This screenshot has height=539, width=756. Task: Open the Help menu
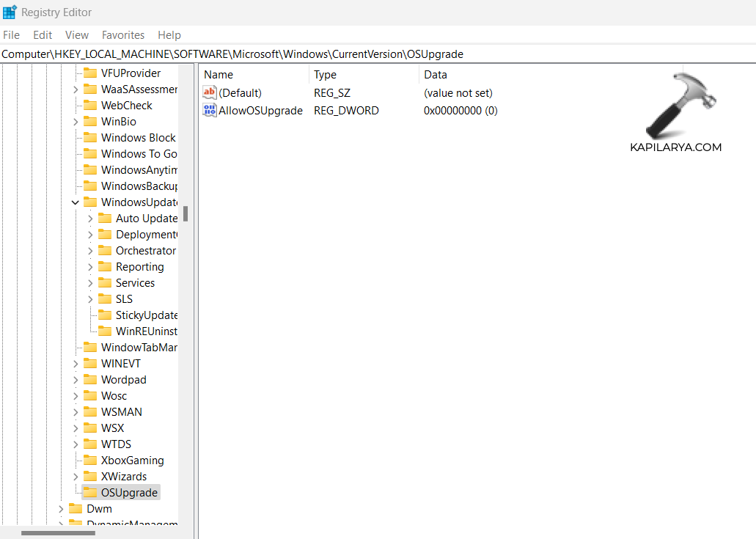click(169, 34)
